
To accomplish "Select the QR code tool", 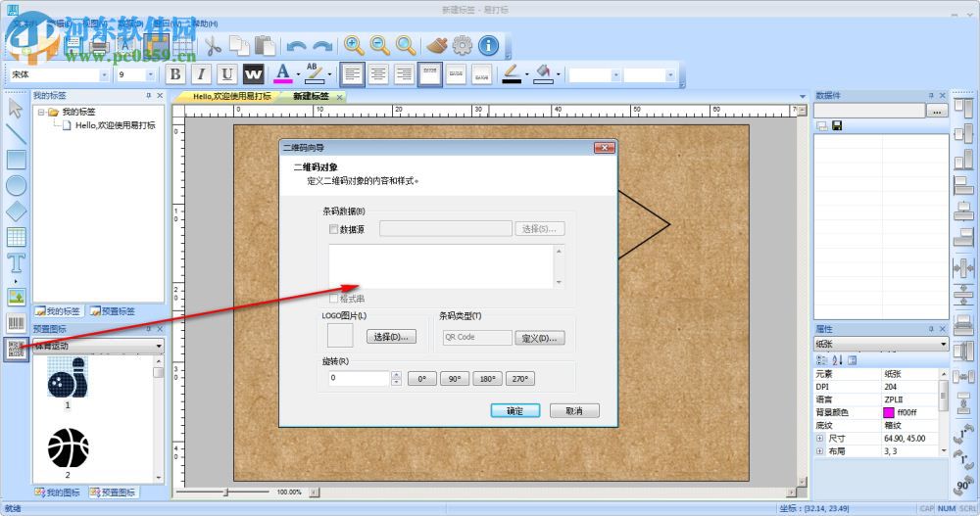I will (17, 349).
